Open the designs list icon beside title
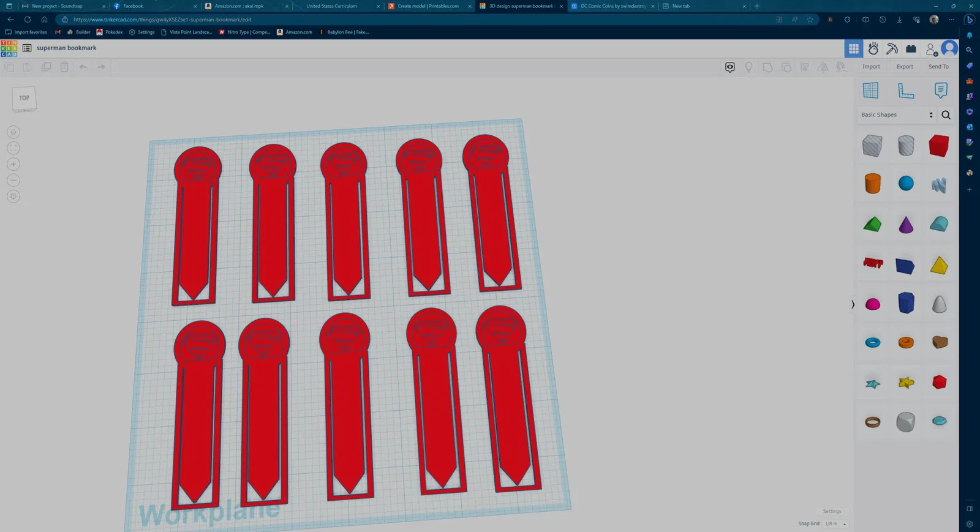Image resolution: width=980 pixels, height=532 pixels. [x=27, y=48]
